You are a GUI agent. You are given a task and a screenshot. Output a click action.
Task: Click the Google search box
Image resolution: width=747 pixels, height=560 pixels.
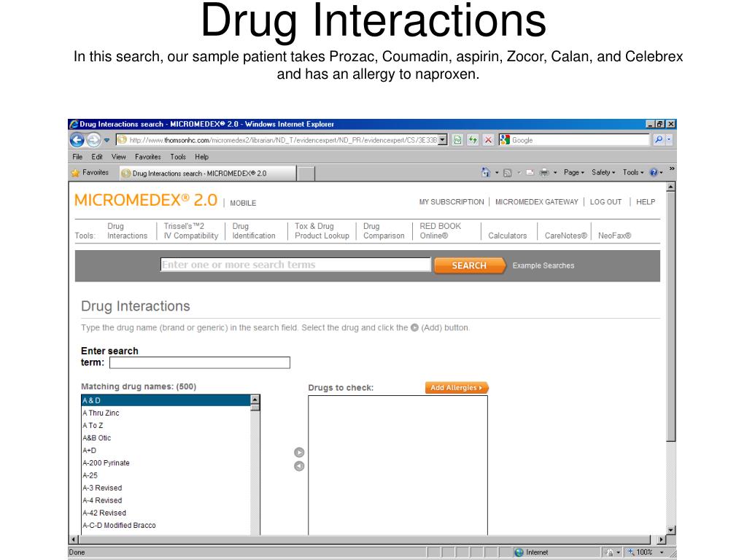579,140
